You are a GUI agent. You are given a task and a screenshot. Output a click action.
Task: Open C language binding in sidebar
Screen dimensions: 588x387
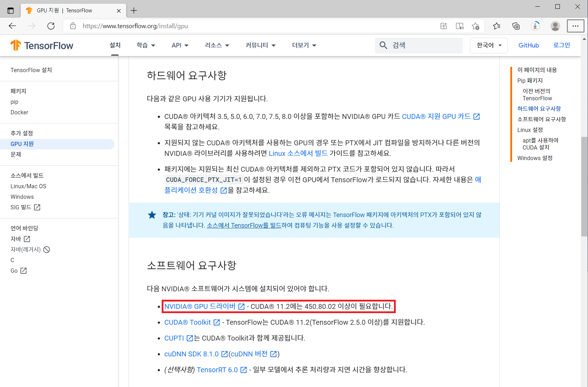coord(12,260)
